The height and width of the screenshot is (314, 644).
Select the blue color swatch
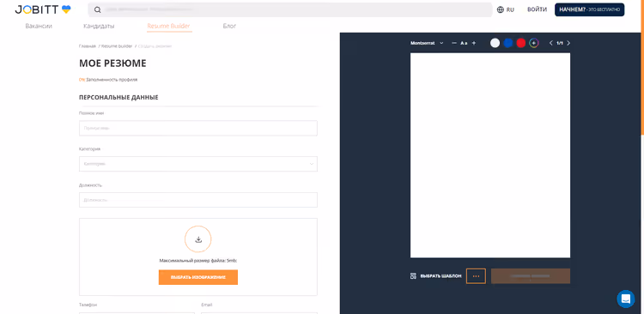coord(508,43)
